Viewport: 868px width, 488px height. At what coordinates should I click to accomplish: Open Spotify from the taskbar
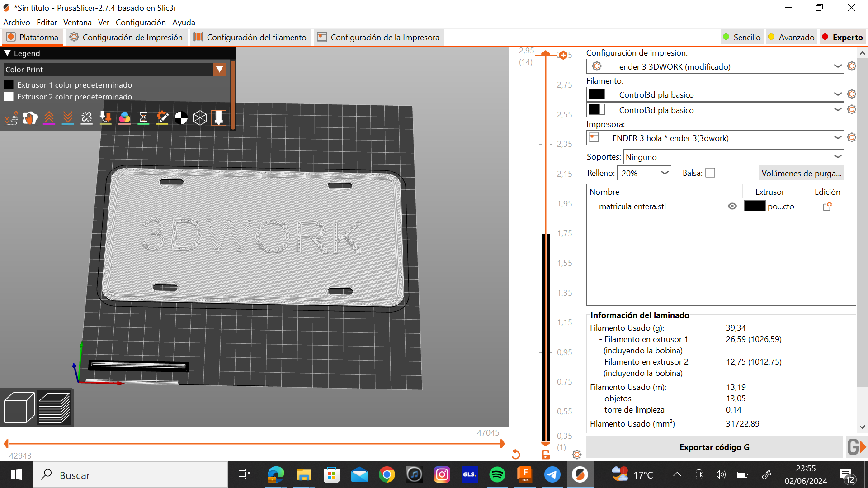497,475
